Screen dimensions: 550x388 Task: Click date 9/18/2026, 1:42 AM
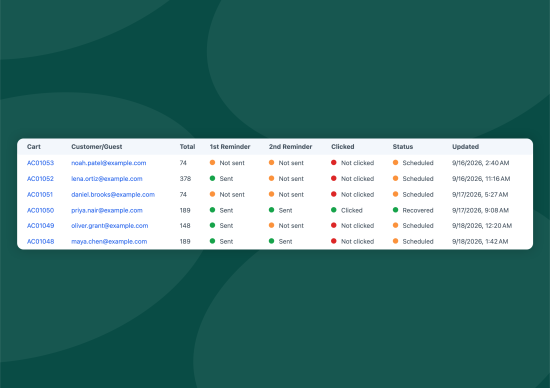[480, 241]
